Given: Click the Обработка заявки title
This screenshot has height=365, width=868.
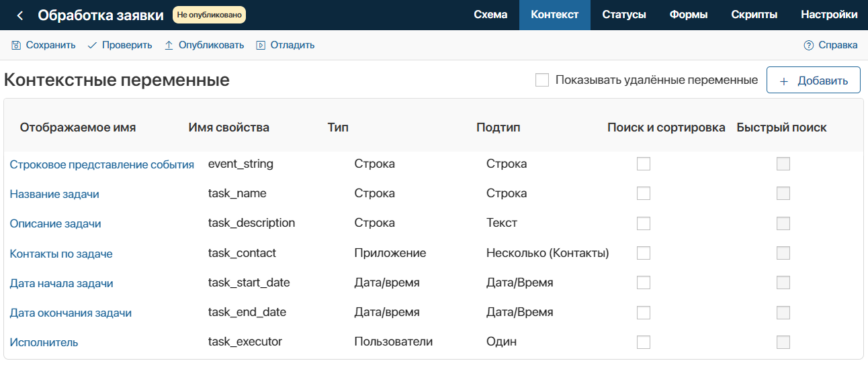Looking at the screenshot, I should [101, 15].
